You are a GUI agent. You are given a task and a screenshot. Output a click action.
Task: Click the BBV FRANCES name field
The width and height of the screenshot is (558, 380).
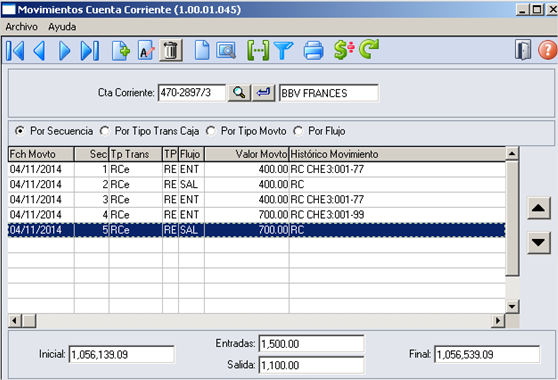click(x=329, y=93)
